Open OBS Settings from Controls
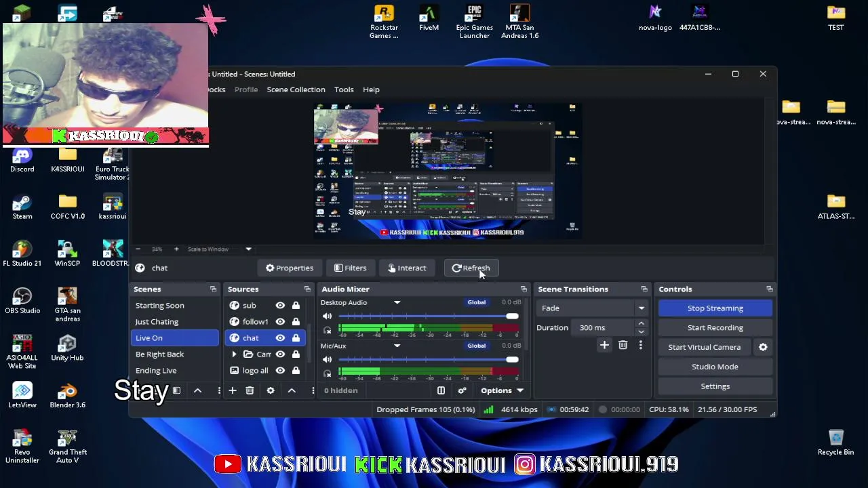The width and height of the screenshot is (868, 488). (715, 386)
